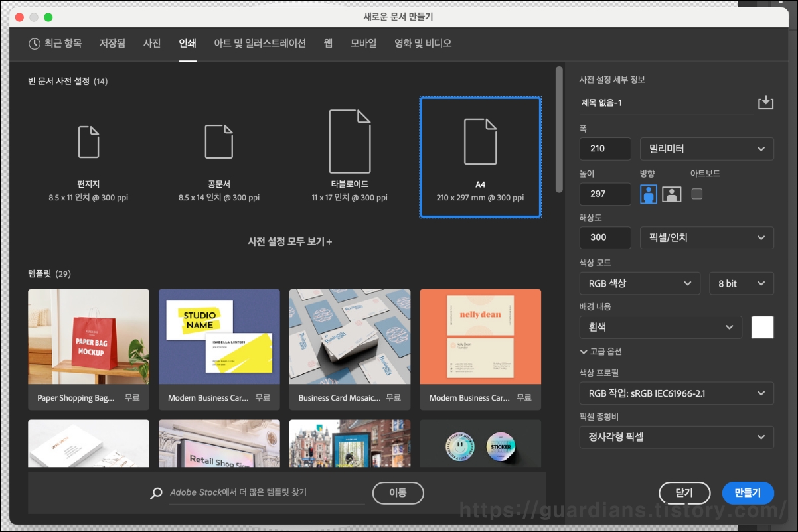This screenshot has height=532, width=798.
Task: Enable the 아트보드 checkbox
Action: coord(696,194)
